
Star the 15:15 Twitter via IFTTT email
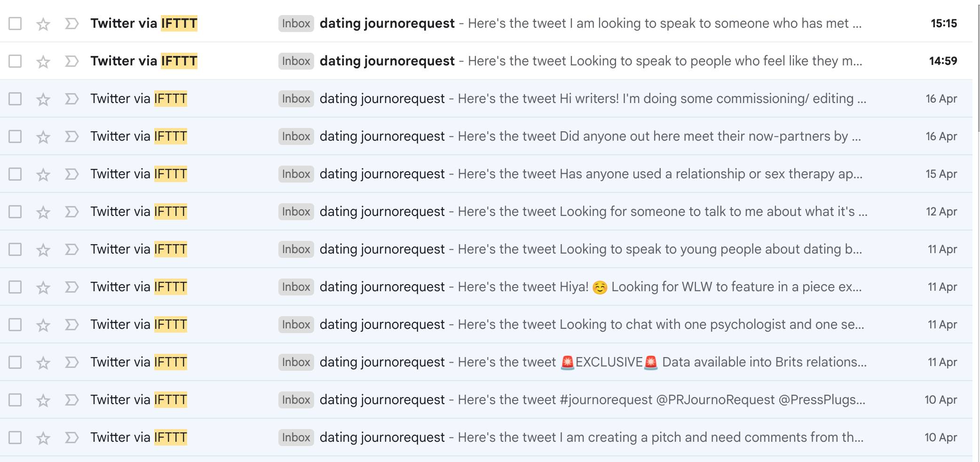coord(43,24)
